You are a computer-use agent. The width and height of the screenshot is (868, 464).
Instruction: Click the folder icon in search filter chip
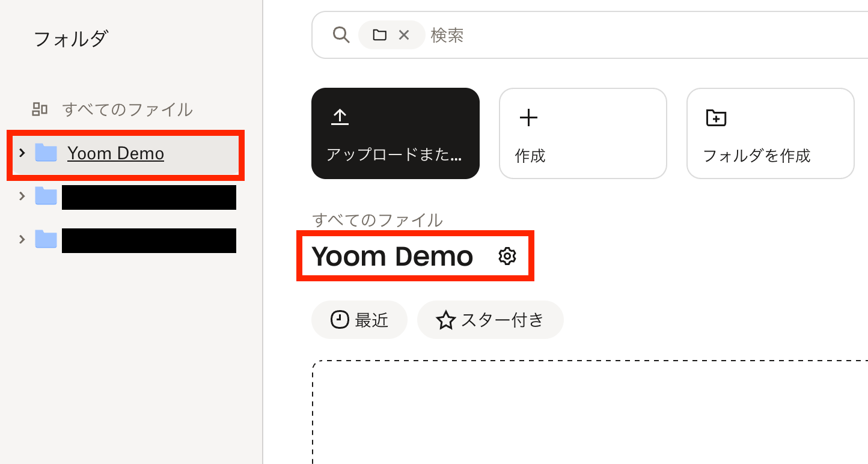pos(379,35)
